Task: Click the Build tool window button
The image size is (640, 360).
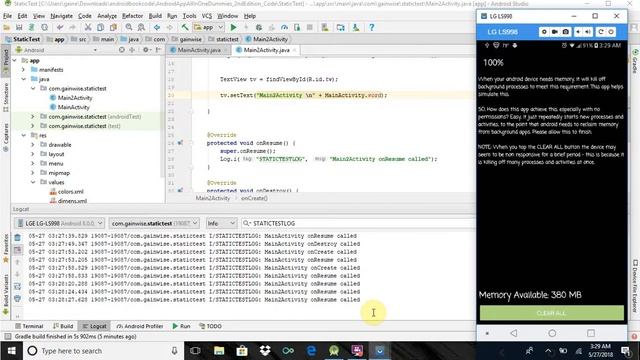Action: tap(63, 326)
